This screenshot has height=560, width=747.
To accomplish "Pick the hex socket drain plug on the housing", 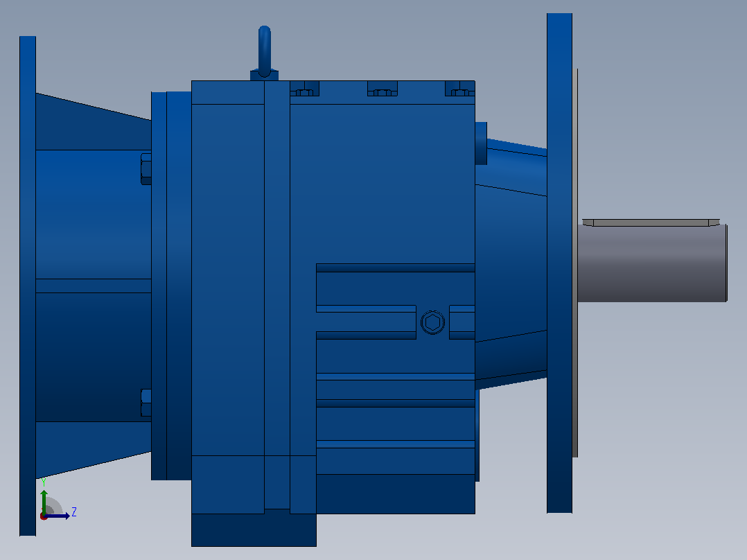I will (432, 323).
